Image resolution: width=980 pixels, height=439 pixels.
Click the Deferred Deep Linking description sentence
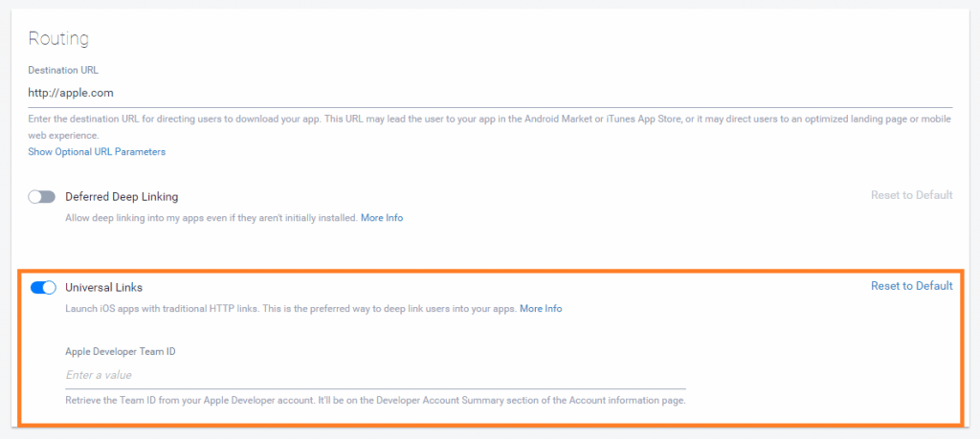click(211, 218)
